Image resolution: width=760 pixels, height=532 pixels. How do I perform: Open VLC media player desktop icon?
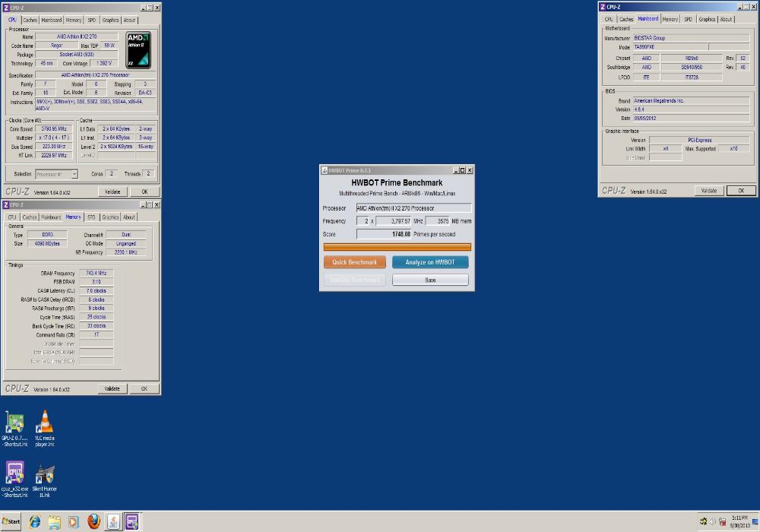44,429
